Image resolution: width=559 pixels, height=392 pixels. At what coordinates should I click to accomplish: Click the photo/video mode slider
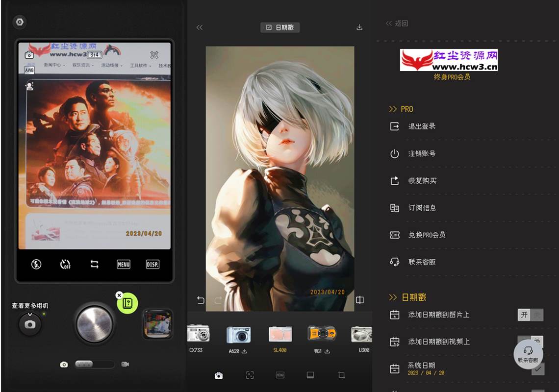coord(94,364)
